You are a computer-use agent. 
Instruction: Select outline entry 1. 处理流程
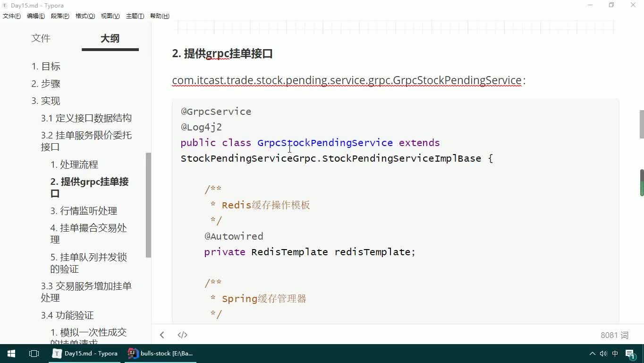[x=74, y=164]
